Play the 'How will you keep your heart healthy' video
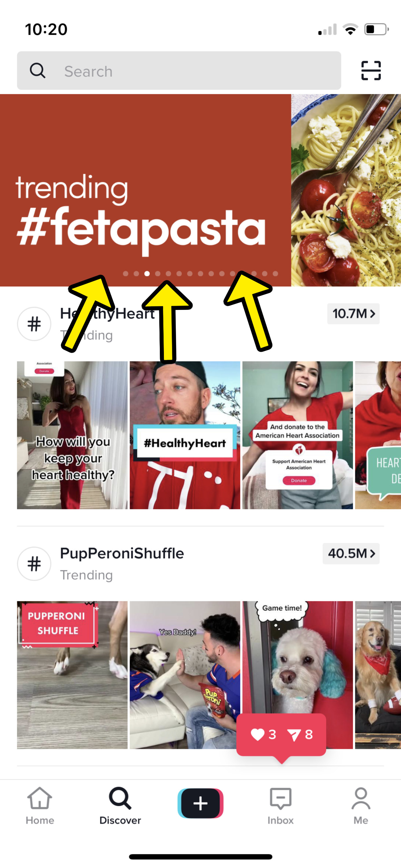 [72, 435]
